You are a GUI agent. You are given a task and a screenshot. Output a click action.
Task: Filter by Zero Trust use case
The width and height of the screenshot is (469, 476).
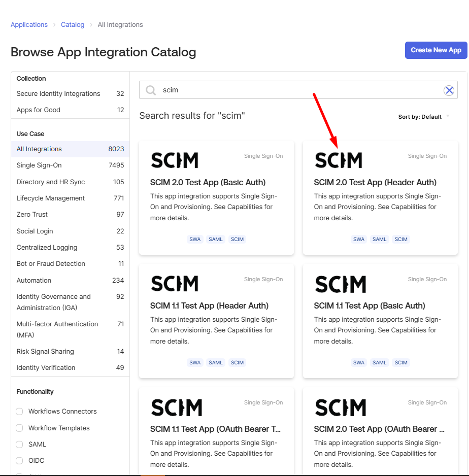(x=70, y=214)
